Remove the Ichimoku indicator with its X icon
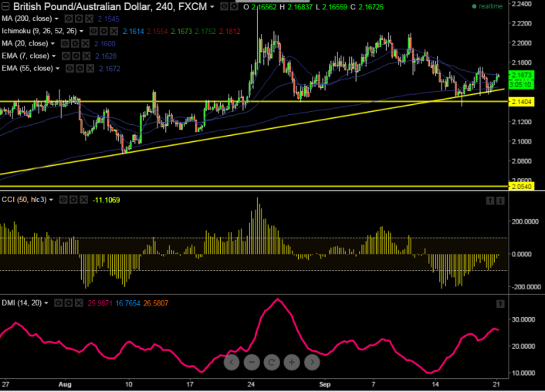This screenshot has height=392, width=545. [x=115, y=32]
